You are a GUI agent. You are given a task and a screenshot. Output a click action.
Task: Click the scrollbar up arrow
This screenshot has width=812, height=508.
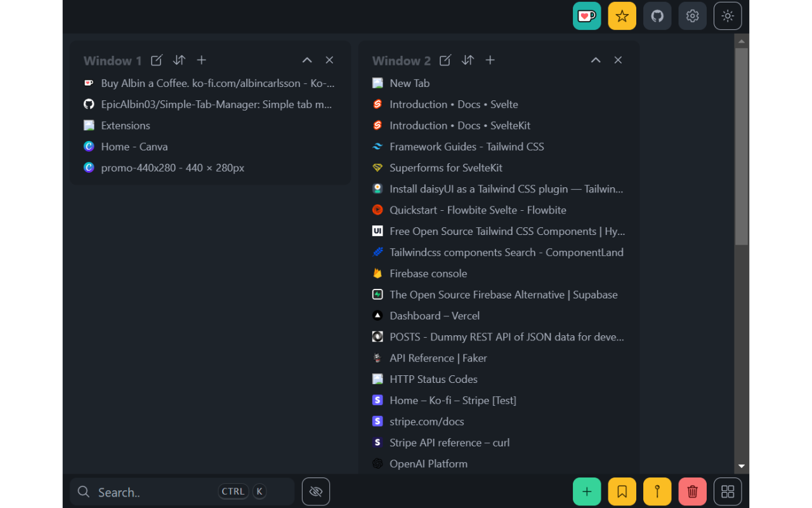[x=741, y=41]
